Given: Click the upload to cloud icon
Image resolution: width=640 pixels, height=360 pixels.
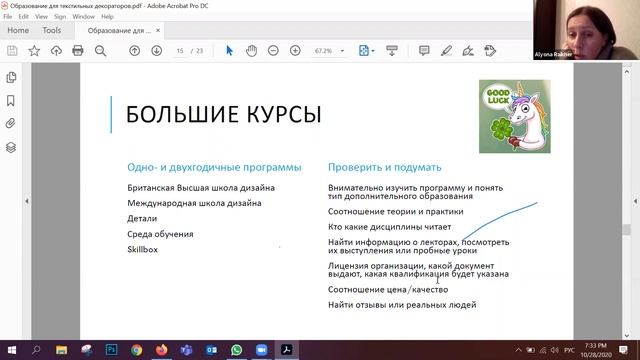Looking at the screenshot, I should (x=56, y=51).
